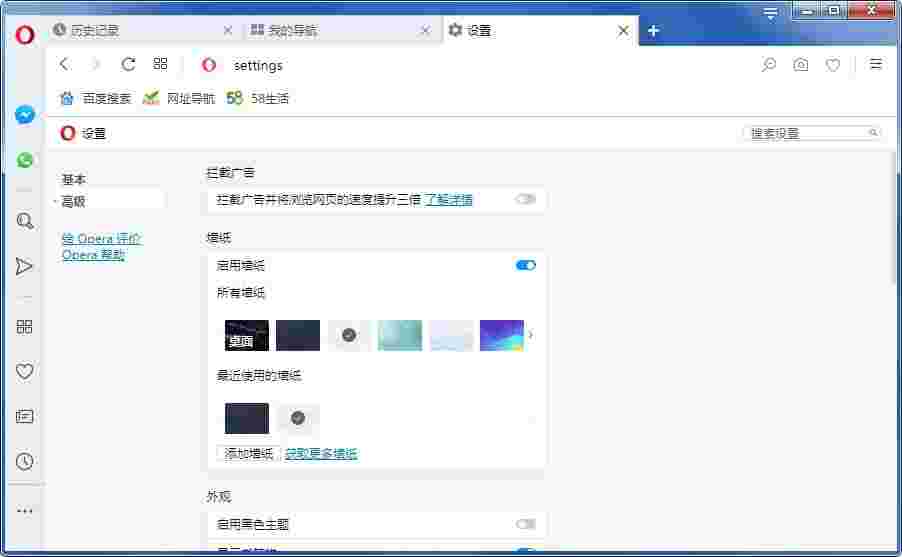Open the 网址导航 bookmark
The width and height of the screenshot is (902, 557).
click(x=179, y=98)
